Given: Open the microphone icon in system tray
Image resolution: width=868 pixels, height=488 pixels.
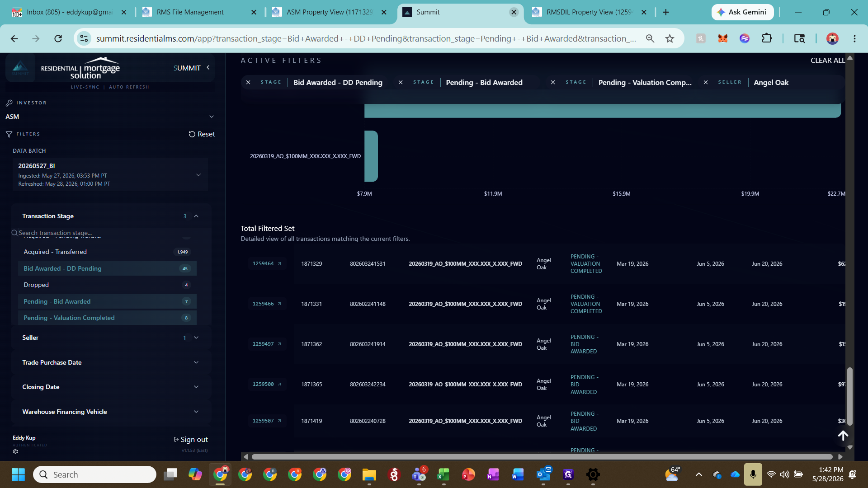Looking at the screenshot, I should tap(753, 474).
